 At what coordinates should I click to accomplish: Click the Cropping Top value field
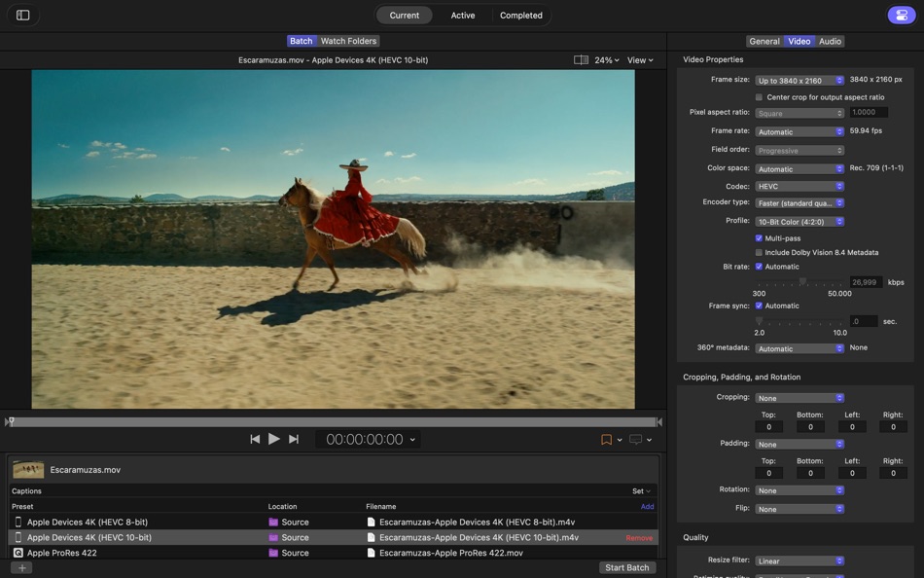pyautogui.click(x=768, y=427)
